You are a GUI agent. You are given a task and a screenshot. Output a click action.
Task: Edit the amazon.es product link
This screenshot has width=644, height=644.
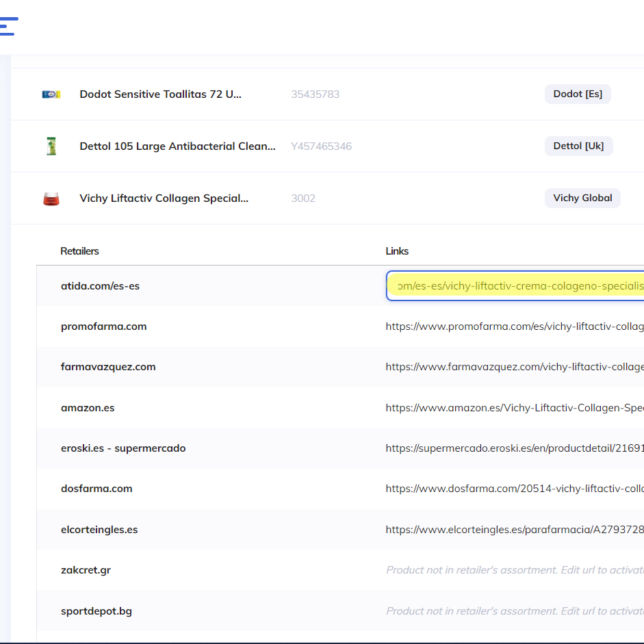click(x=515, y=408)
